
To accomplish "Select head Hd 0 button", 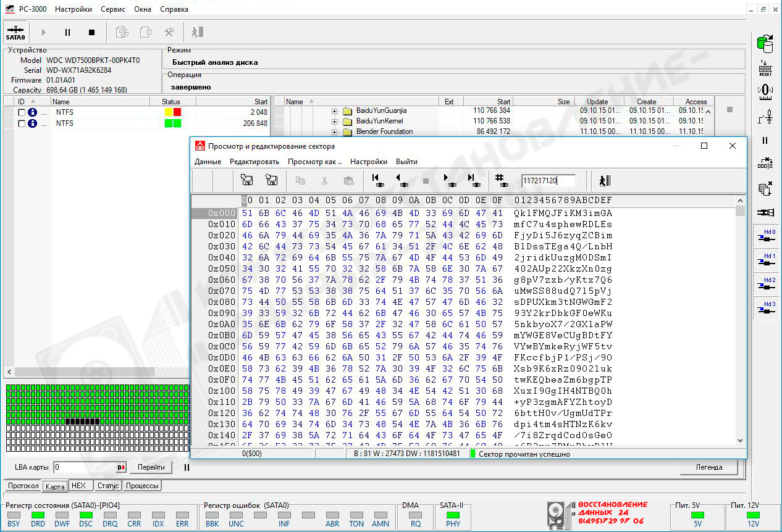I will pos(766,236).
